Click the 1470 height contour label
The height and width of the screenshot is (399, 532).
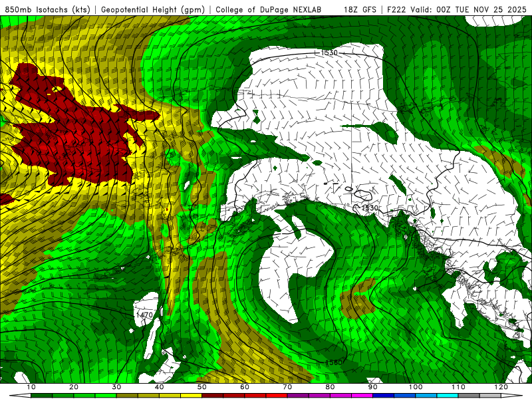144,315
